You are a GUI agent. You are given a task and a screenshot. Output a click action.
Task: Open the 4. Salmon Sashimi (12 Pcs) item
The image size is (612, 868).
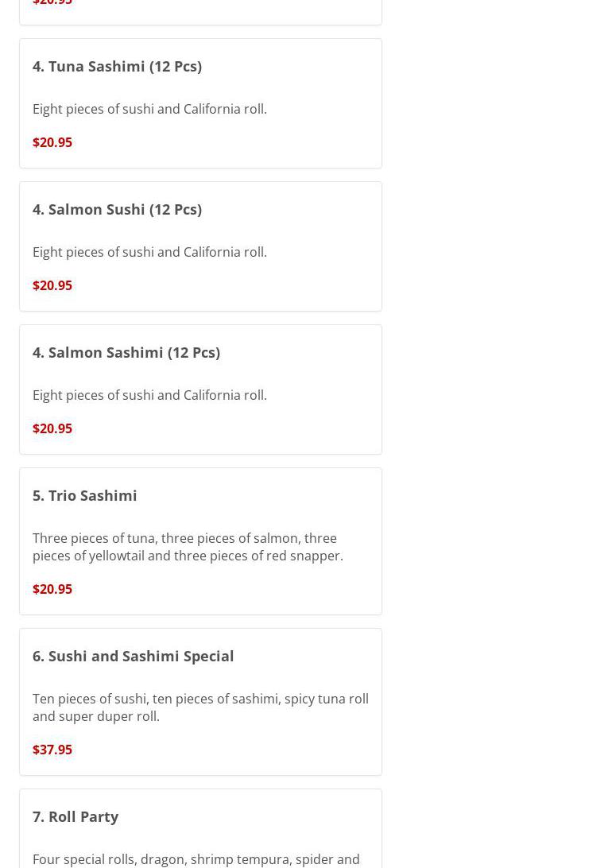coord(126,352)
